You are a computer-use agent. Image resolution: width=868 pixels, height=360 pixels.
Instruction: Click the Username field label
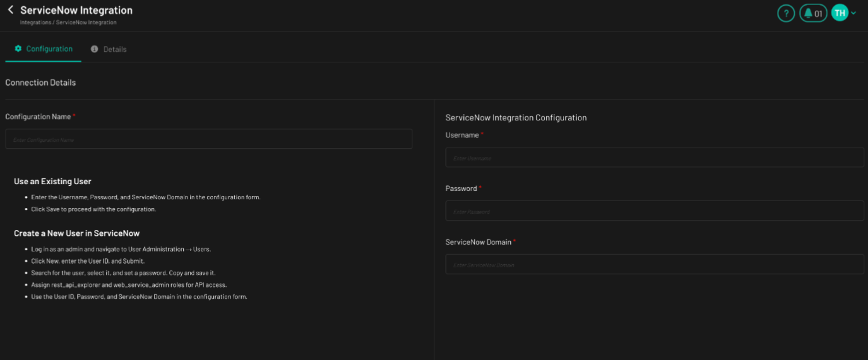coord(462,135)
